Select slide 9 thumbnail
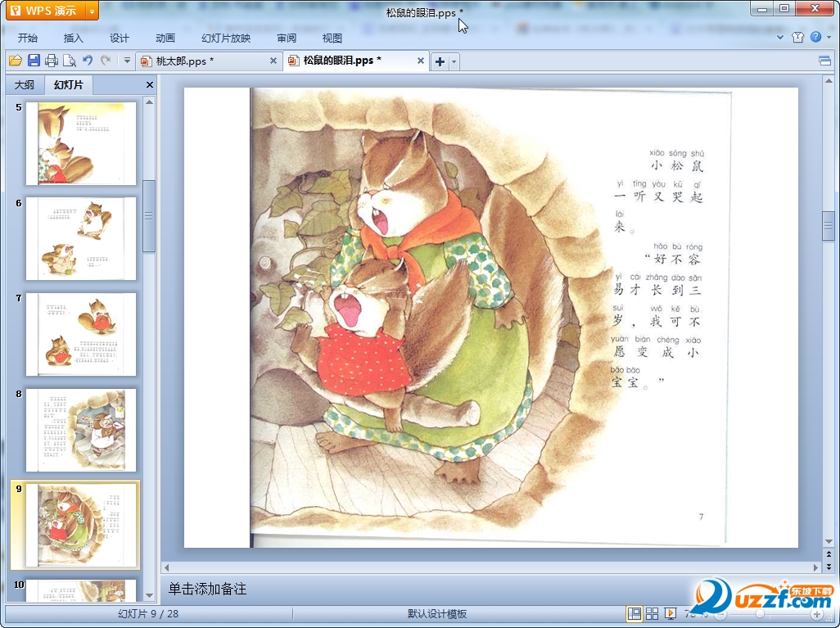The image size is (840, 628). [x=81, y=525]
